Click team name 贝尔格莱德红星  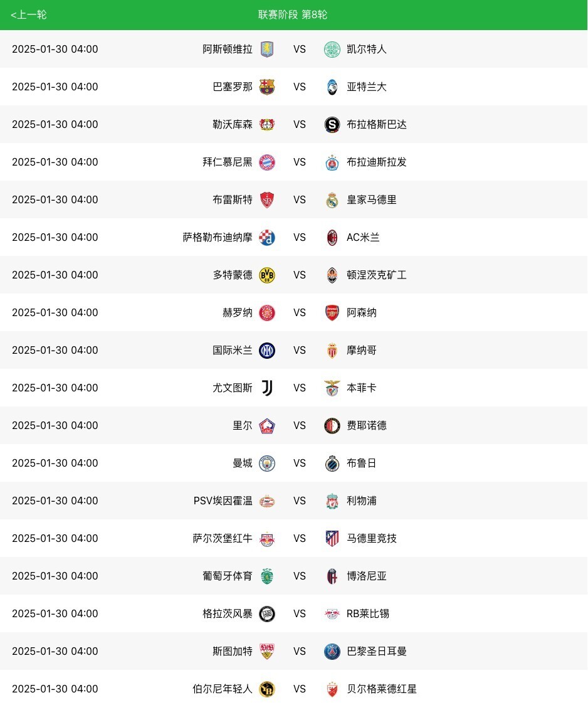[382, 689]
